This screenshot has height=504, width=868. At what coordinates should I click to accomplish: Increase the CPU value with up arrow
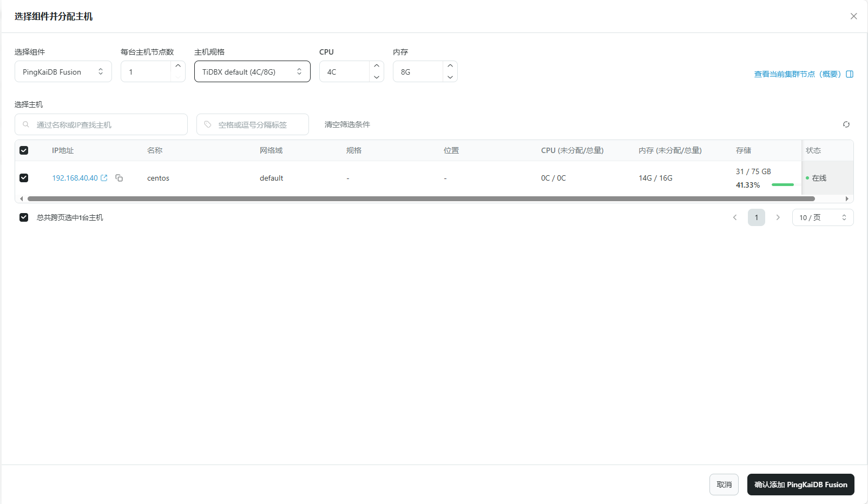point(377,66)
